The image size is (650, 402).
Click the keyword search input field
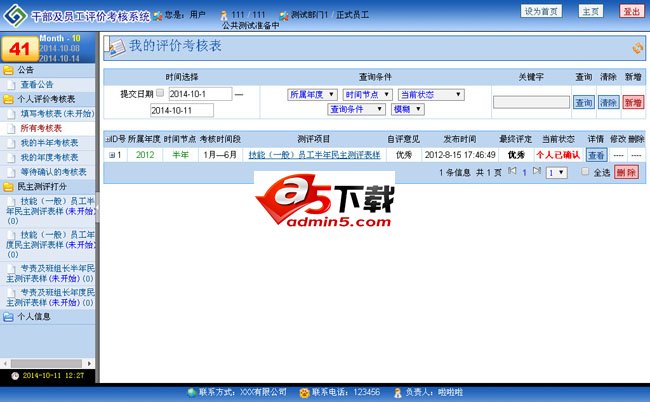531,102
